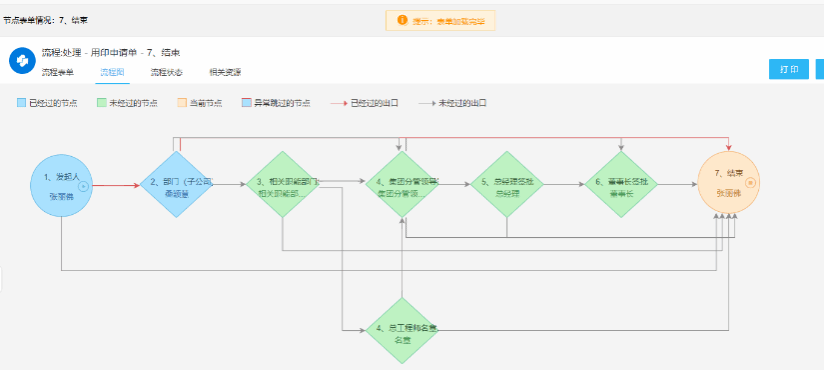The image size is (824, 370).
Task: Open the 相关资源 tab
Action: (x=225, y=73)
